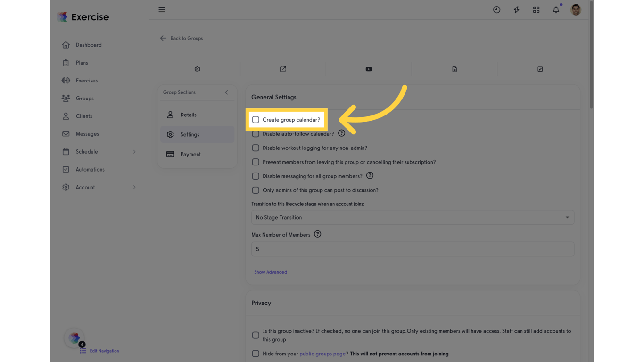Screen dimensions: 644x362
Task: Expand the Schedule sidebar entry
Action: [87, 152]
